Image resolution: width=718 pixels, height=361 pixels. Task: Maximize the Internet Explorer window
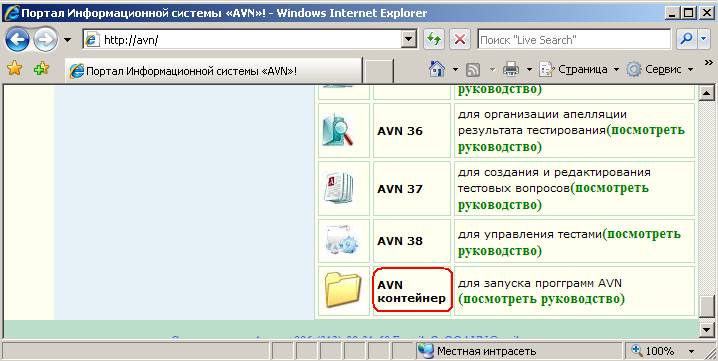(688, 13)
